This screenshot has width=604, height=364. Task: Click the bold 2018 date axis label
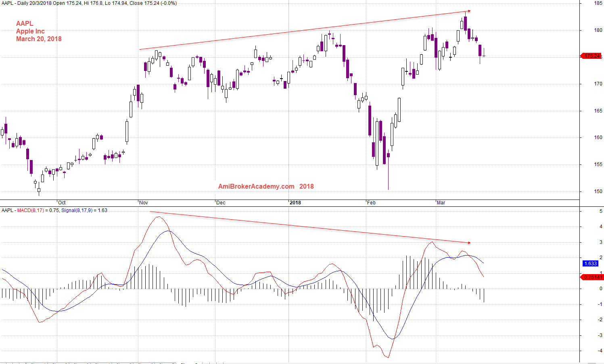click(295, 203)
